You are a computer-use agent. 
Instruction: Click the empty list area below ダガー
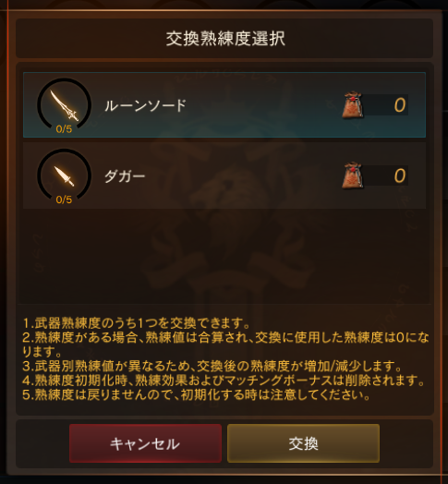[224, 256]
